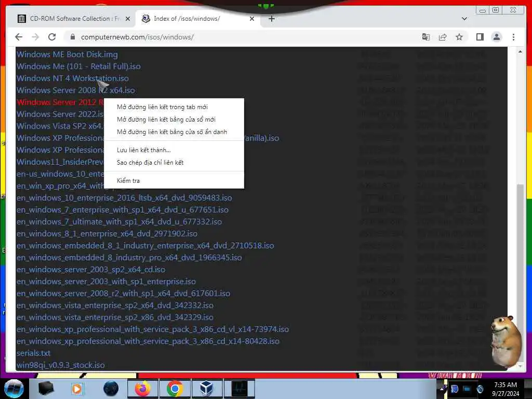Open win98qi_v0.9.3_stock.iso link
The width and height of the screenshot is (532, 399).
pos(61,365)
